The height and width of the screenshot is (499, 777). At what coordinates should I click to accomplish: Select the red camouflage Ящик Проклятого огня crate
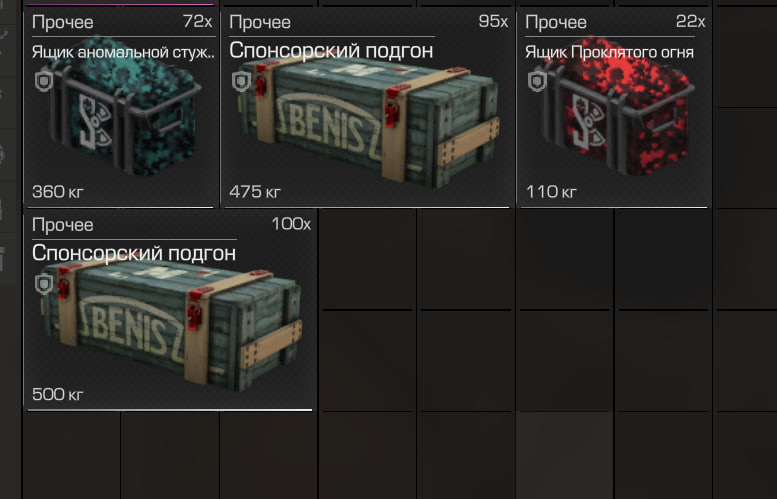[617, 106]
